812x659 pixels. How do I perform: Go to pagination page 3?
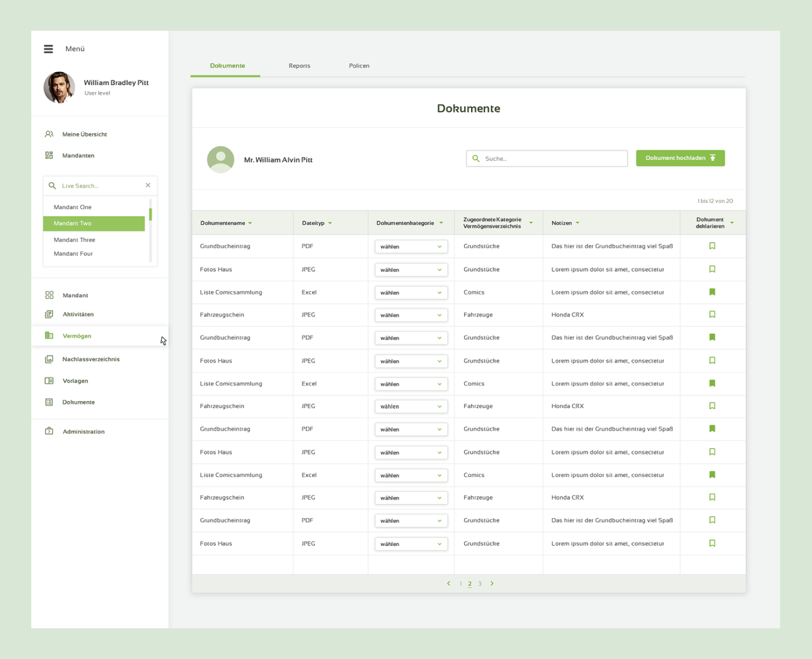pos(480,584)
